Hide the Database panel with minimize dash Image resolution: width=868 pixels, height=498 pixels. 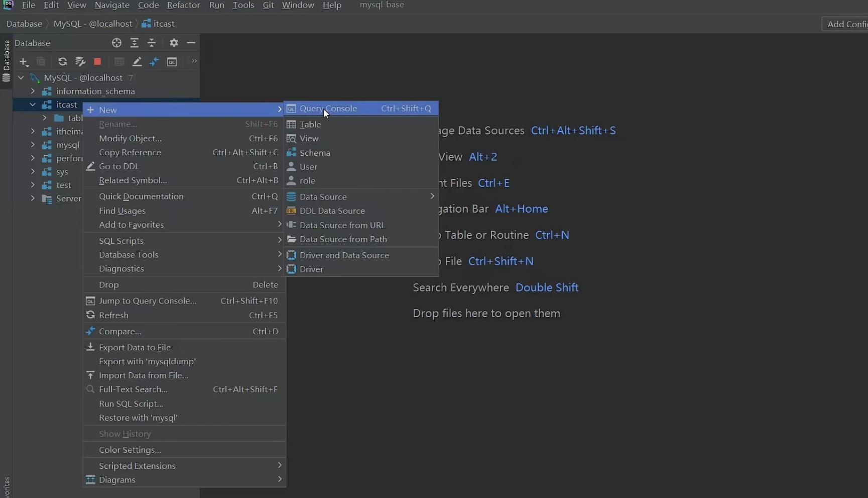[191, 43]
